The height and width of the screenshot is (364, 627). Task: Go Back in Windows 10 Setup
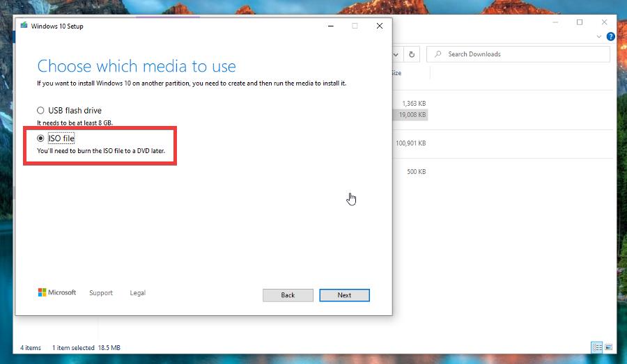coord(288,295)
